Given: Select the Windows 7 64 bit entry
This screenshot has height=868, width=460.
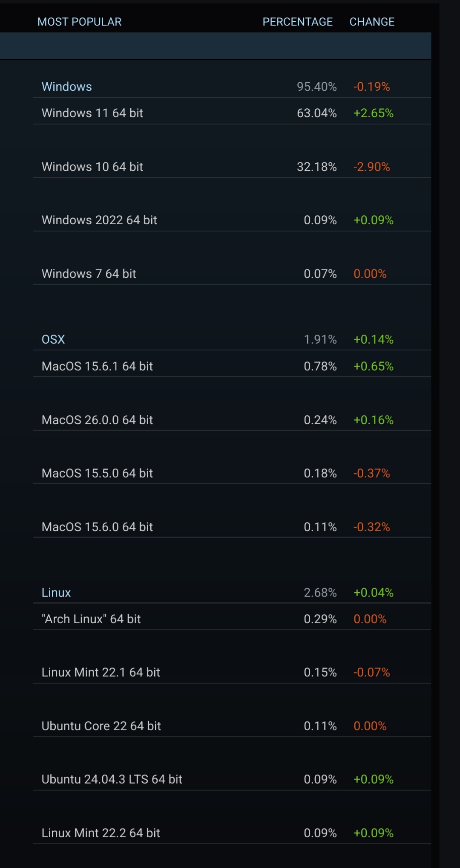Looking at the screenshot, I should (89, 274).
